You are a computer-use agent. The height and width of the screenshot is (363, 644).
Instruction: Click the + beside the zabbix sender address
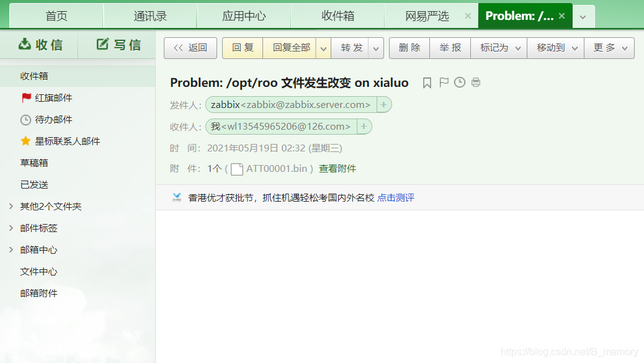(383, 104)
